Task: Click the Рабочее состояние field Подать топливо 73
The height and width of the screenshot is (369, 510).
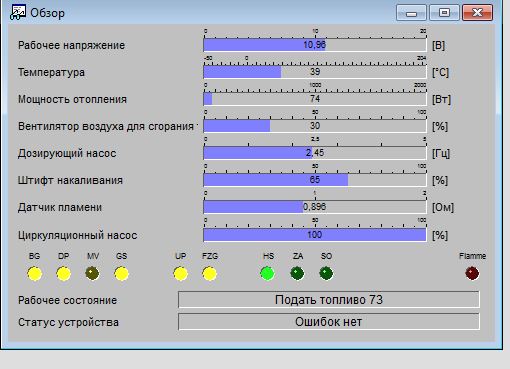Action: [x=329, y=300]
